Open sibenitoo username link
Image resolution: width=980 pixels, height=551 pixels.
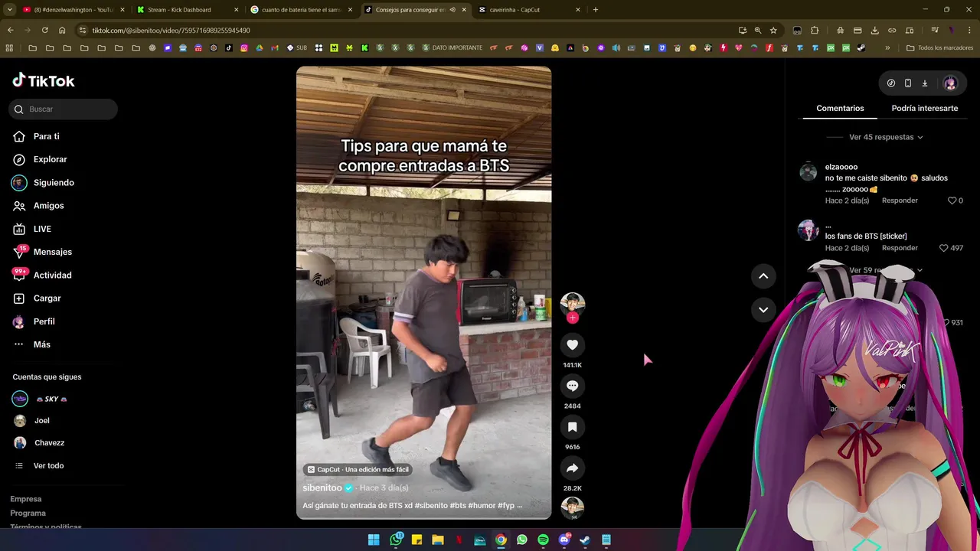coord(322,487)
